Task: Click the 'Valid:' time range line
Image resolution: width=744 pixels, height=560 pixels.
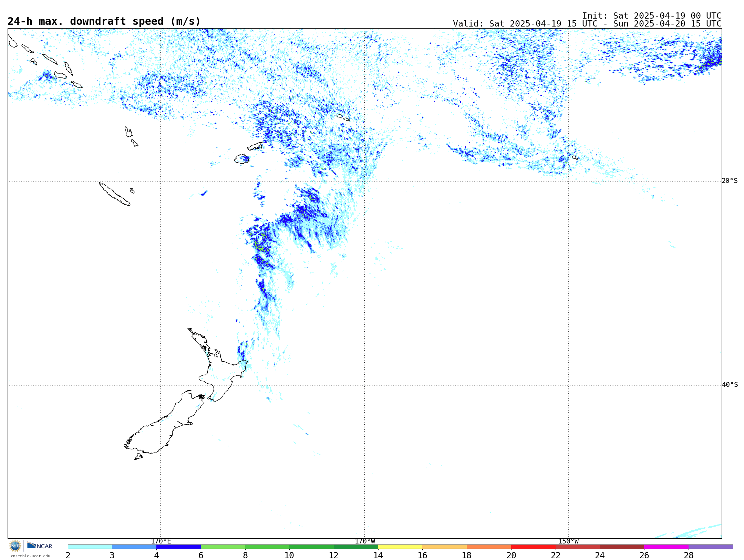Action: point(587,24)
